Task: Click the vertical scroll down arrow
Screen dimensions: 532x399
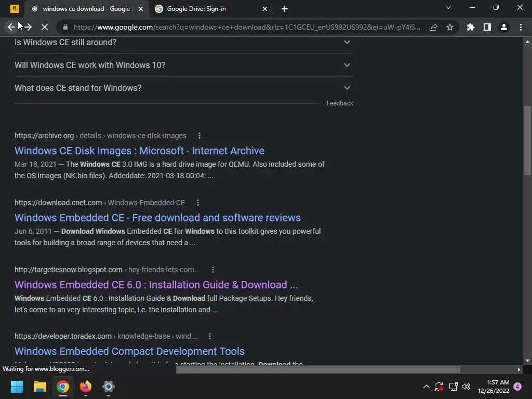Action: [527, 361]
